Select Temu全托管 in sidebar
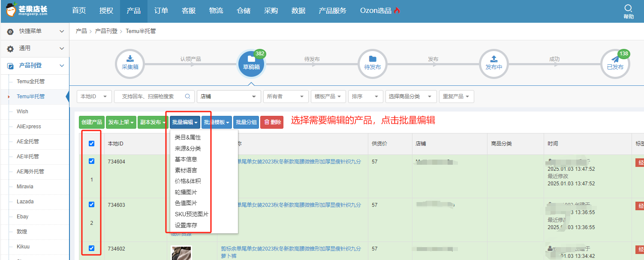The width and height of the screenshot is (644, 260). 31,82
